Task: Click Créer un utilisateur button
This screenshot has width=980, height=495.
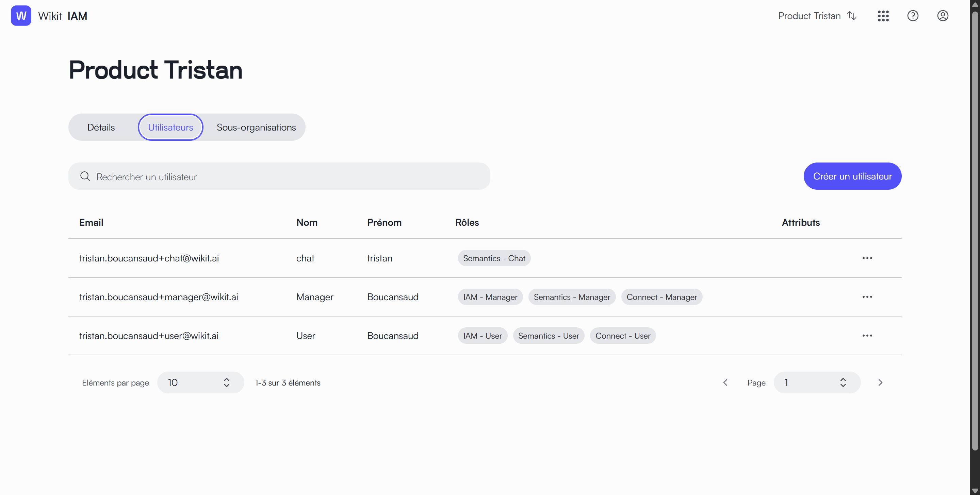Action: pos(852,176)
